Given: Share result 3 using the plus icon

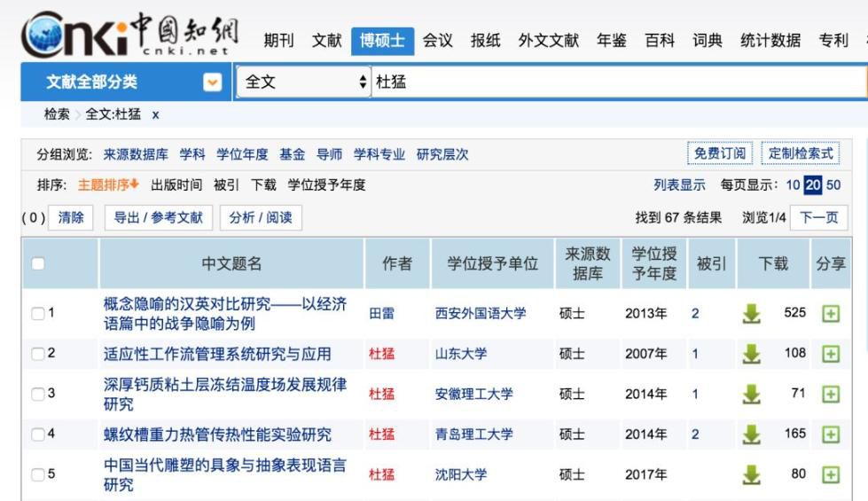Looking at the screenshot, I should click(830, 395).
